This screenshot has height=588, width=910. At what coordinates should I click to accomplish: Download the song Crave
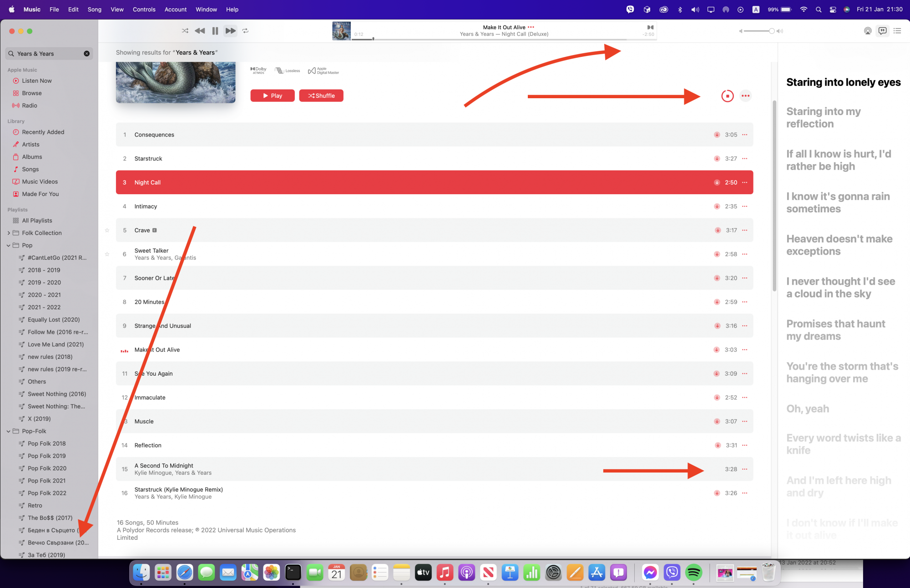pos(718,230)
